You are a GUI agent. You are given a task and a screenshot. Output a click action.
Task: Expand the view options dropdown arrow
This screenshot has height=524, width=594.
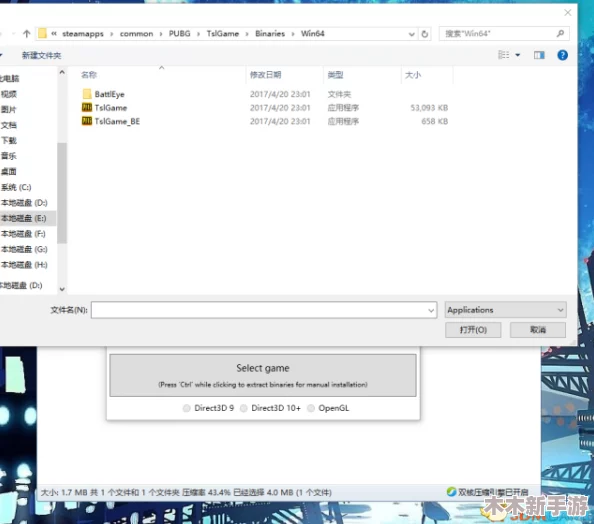(x=517, y=55)
